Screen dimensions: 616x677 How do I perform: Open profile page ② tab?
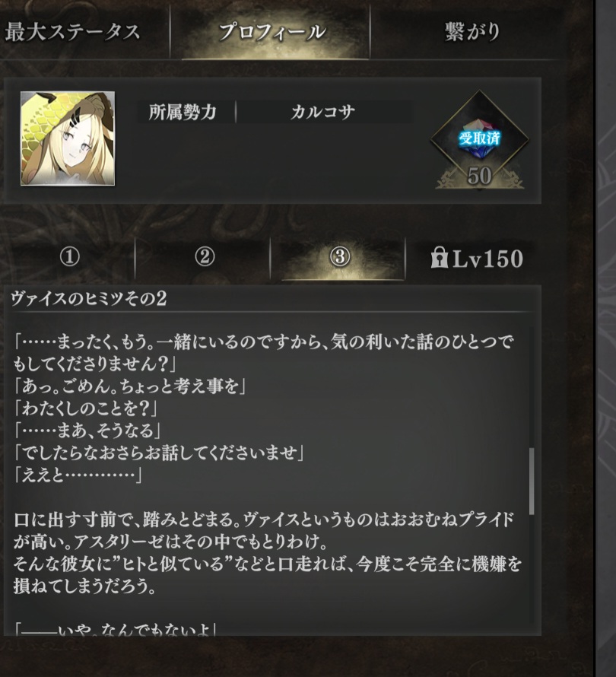point(204,257)
